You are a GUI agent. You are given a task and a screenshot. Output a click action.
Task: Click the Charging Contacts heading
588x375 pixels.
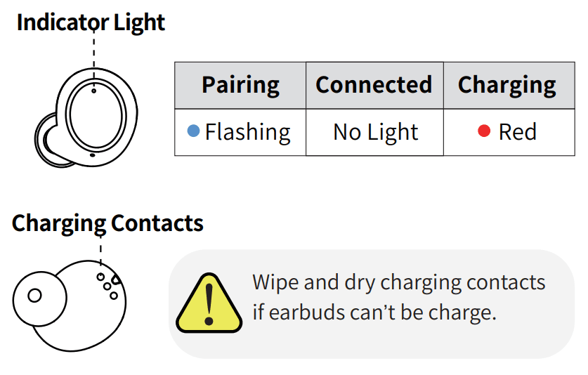click(x=107, y=223)
